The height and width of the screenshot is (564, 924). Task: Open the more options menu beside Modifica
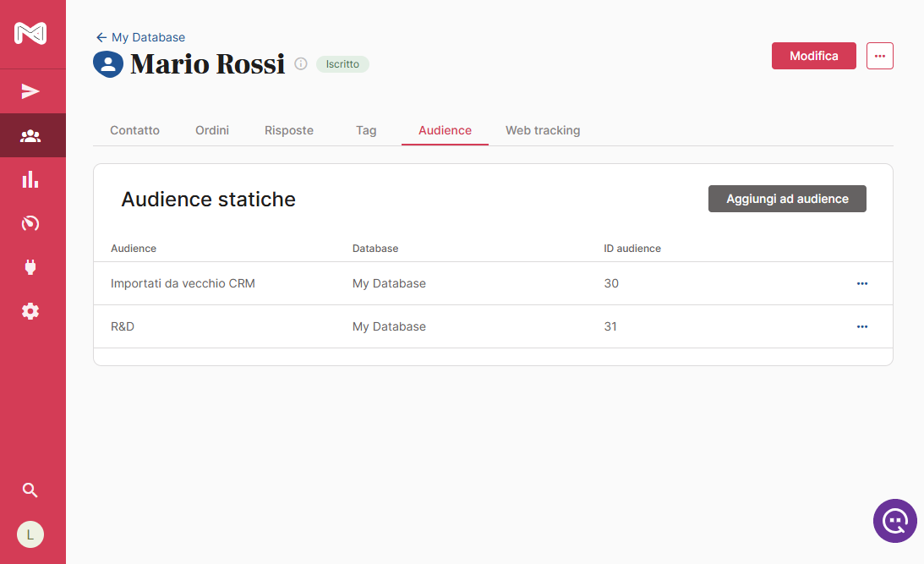point(880,56)
